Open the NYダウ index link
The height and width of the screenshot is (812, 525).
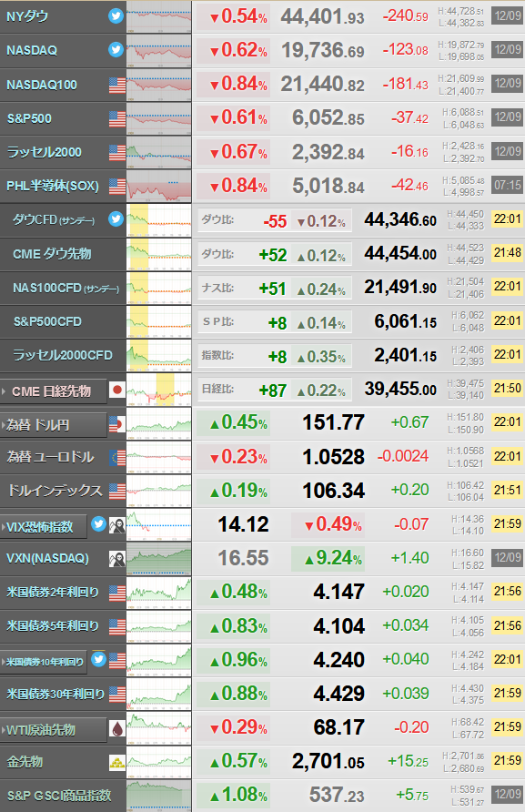click(x=27, y=16)
